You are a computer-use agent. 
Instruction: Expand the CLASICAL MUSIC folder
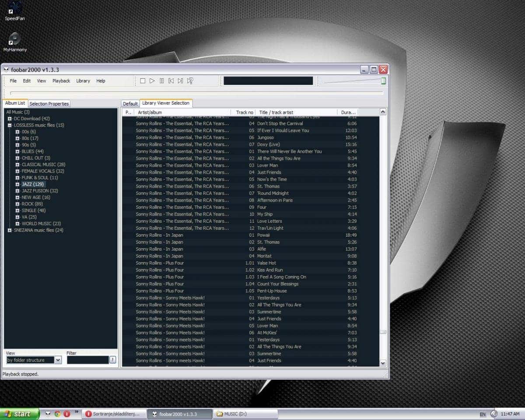[17, 164]
